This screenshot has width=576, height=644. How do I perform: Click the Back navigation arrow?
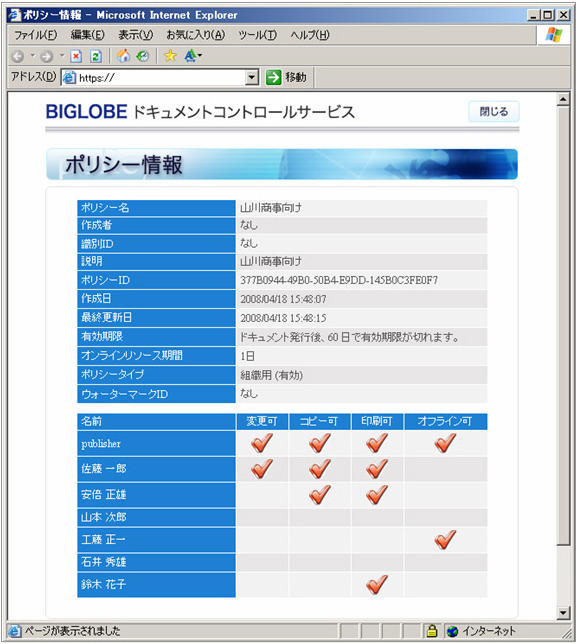(x=18, y=56)
